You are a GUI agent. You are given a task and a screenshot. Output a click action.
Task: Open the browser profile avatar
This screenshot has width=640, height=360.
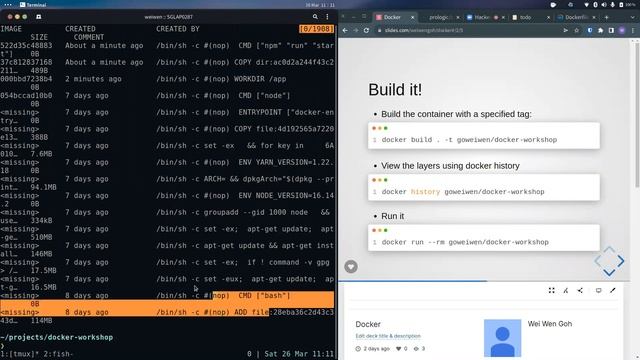[622, 30]
